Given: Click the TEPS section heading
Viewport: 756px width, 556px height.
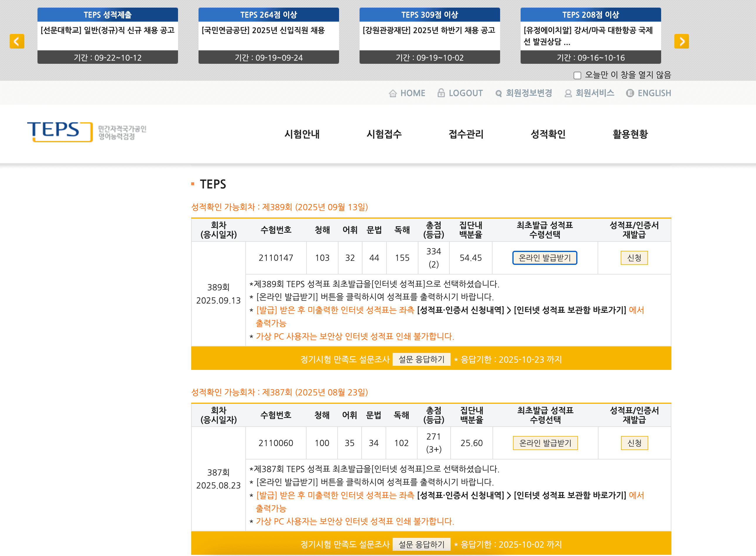Looking at the screenshot, I should click(x=213, y=184).
